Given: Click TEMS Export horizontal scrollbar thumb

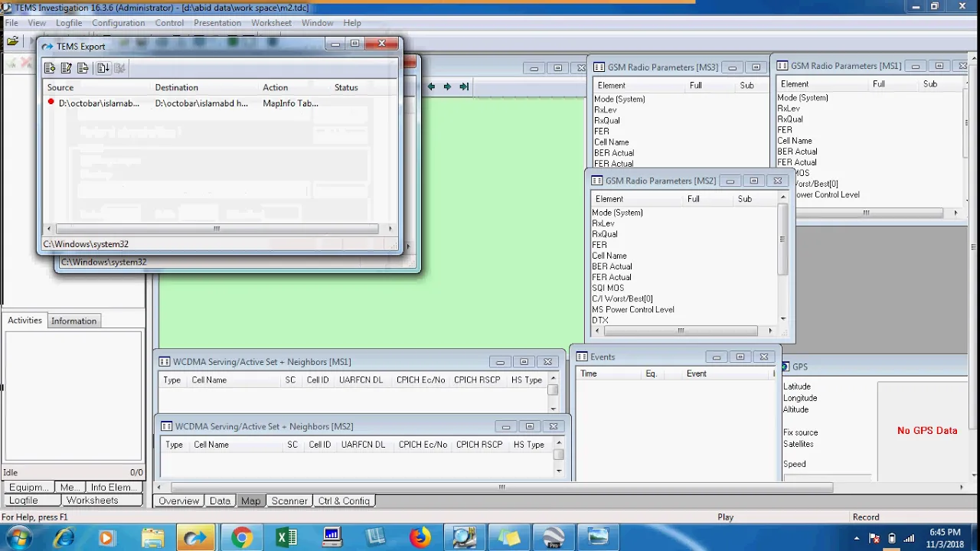Looking at the screenshot, I should [x=217, y=228].
